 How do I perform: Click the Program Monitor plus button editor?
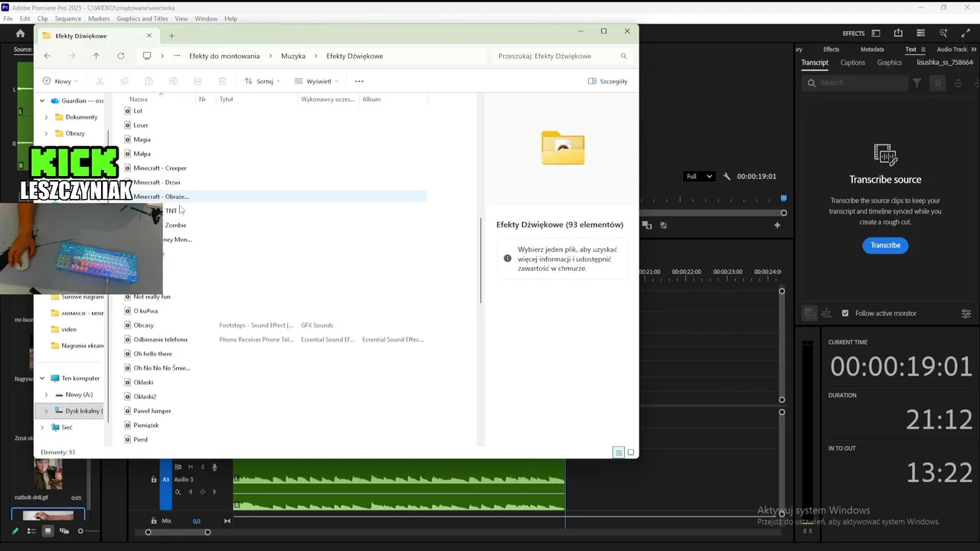(777, 225)
